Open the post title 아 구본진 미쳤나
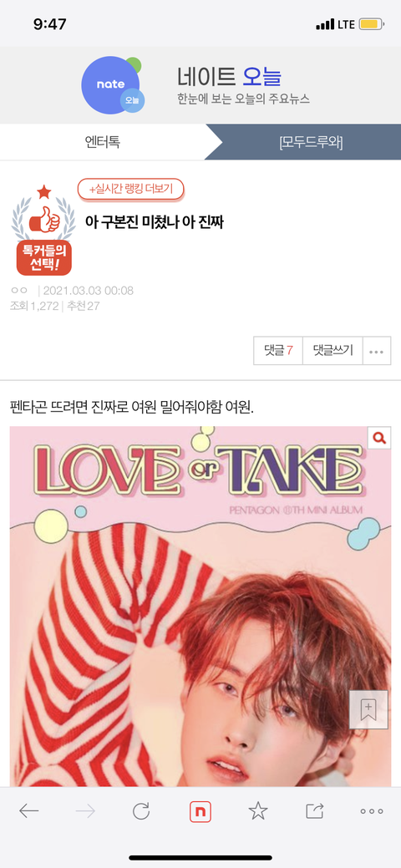 click(x=154, y=222)
